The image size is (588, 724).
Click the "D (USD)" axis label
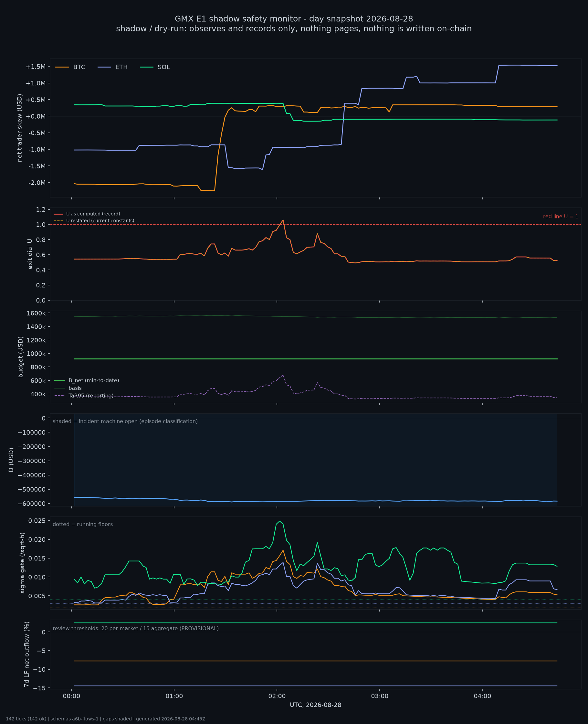point(11,460)
